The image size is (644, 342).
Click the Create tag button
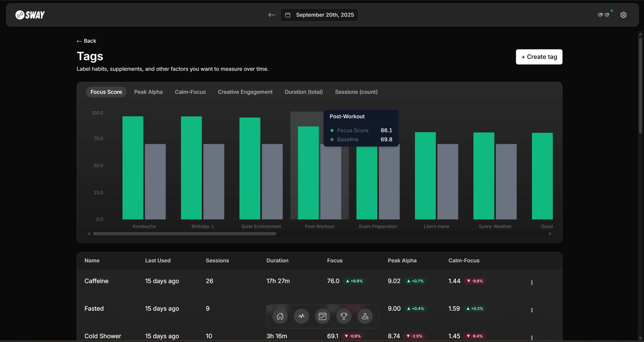[x=539, y=57]
